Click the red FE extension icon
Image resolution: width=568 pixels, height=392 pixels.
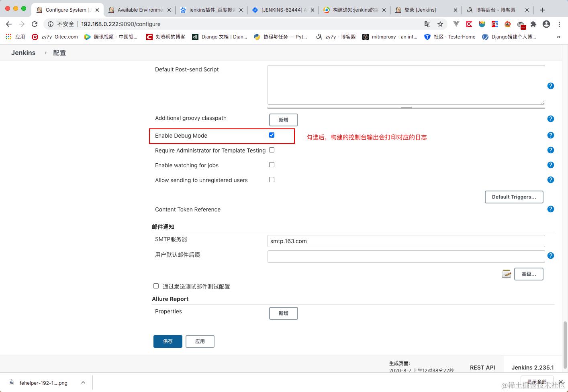tap(495, 24)
